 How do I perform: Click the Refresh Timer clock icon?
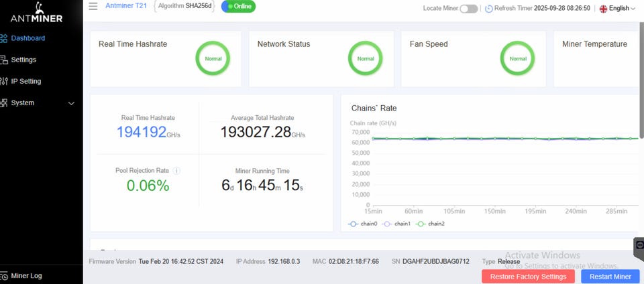tap(489, 9)
